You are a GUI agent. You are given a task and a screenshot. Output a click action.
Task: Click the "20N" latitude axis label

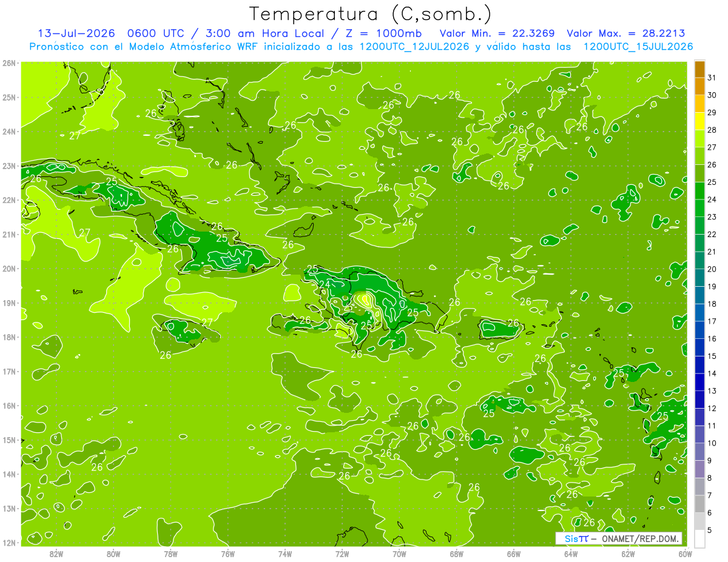pos(8,269)
